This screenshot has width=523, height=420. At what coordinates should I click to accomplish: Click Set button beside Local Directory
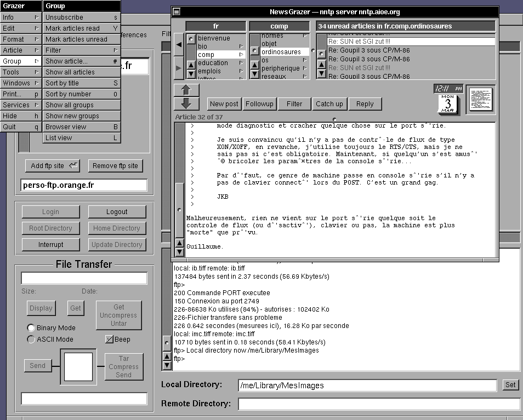(x=510, y=385)
